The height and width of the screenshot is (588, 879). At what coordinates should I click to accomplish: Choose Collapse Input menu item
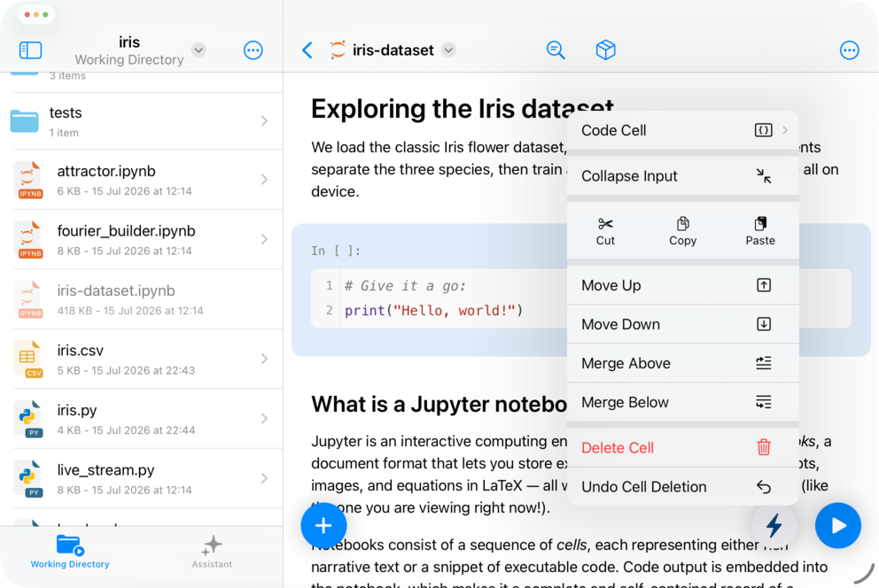(683, 176)
